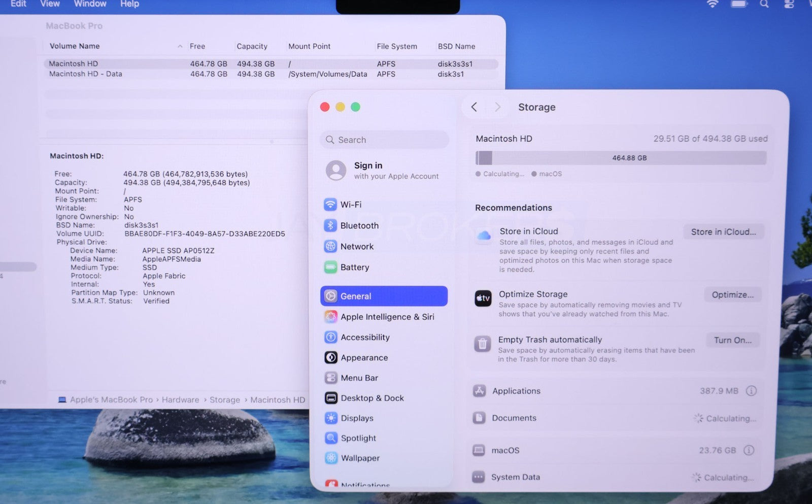Viewport: 812px width, 504px height.
Task: Open Wi-Fi settings in the sidebar
Action: [x=350, y=205]
